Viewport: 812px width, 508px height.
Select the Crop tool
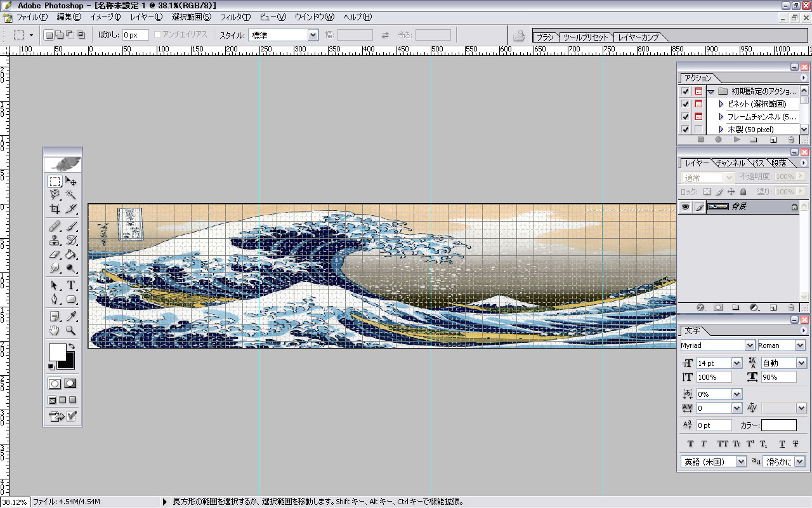click(55, 208)
